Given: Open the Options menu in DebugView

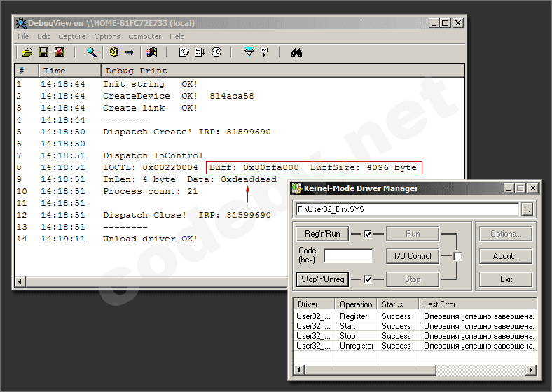Looking at the screenshot, I should coord(107,36).
